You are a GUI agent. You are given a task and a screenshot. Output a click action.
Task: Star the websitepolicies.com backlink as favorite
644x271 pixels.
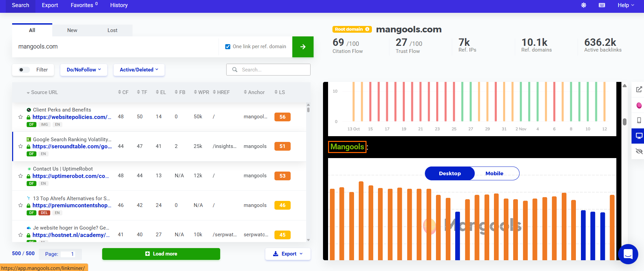tap(21, 117)
